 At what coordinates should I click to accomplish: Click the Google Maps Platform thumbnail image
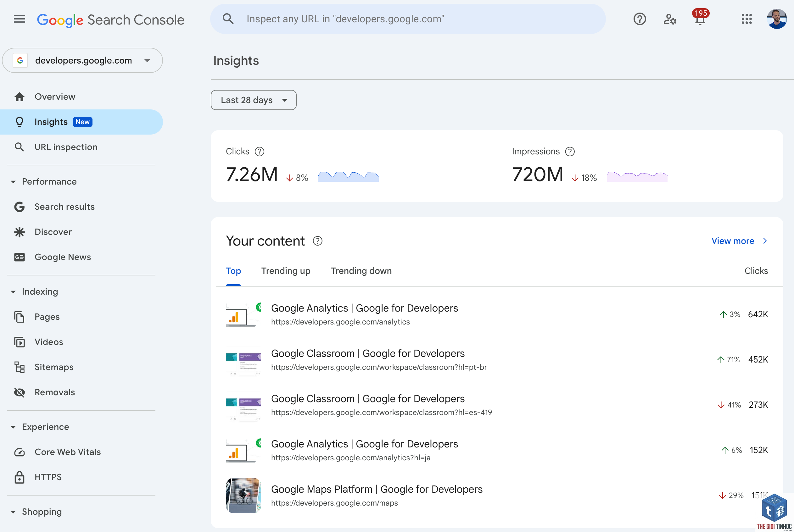pyautogui.click(x=243, y=496)
